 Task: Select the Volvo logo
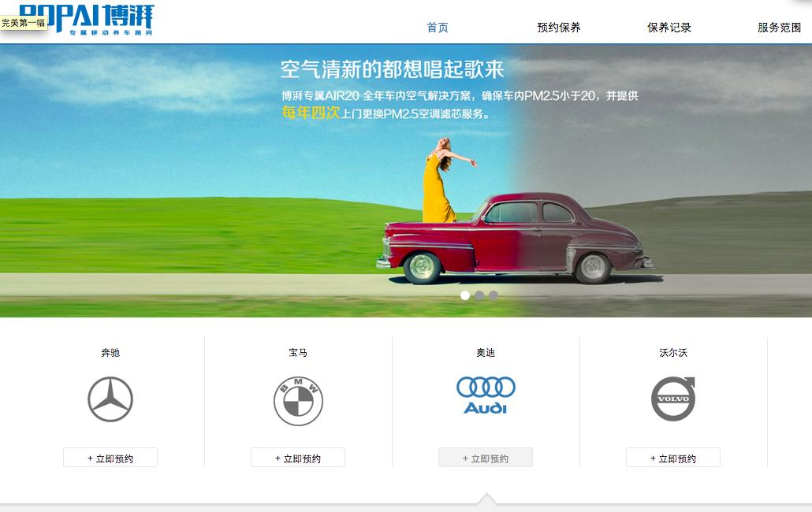pyautogui.click(x=673, y=399)
